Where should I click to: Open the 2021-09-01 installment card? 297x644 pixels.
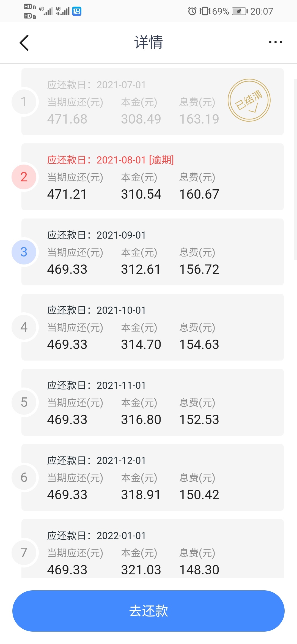[153, 252]
